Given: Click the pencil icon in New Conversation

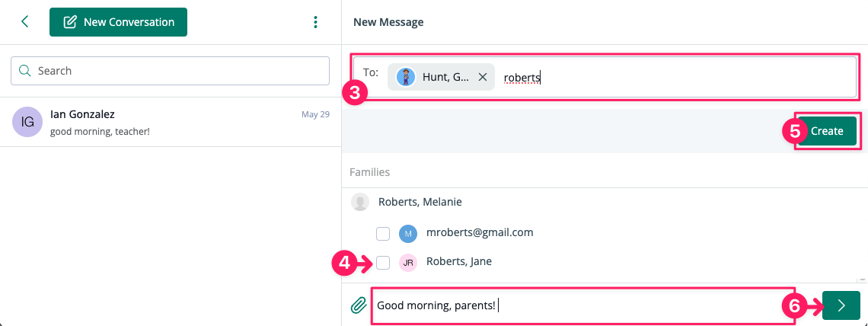Looking at the screenshot, I should (70, 22).
